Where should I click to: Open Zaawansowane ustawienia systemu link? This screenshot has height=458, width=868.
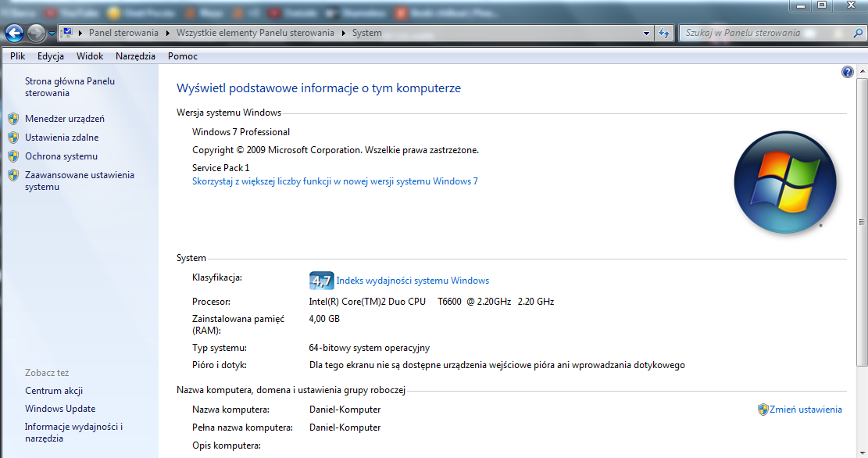pos(79,181)
